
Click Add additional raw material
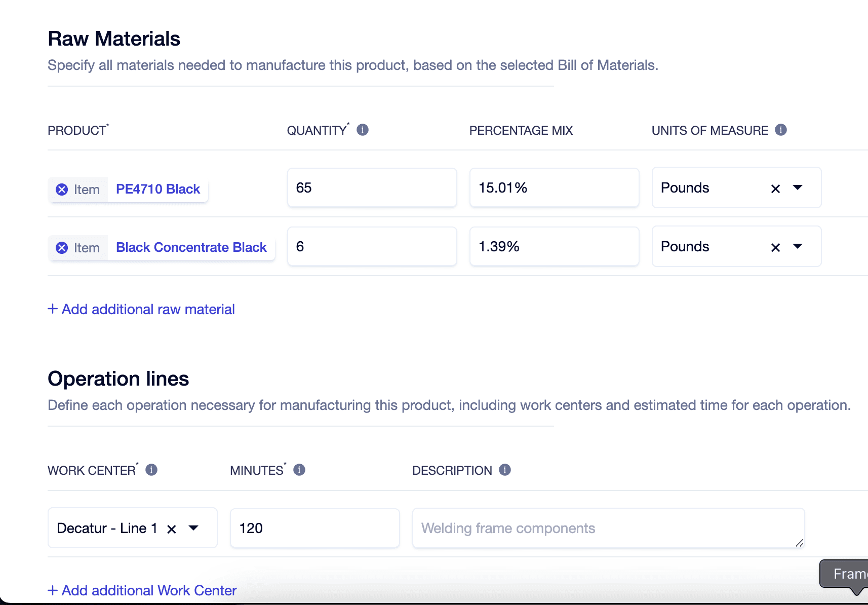click(141, 309)
